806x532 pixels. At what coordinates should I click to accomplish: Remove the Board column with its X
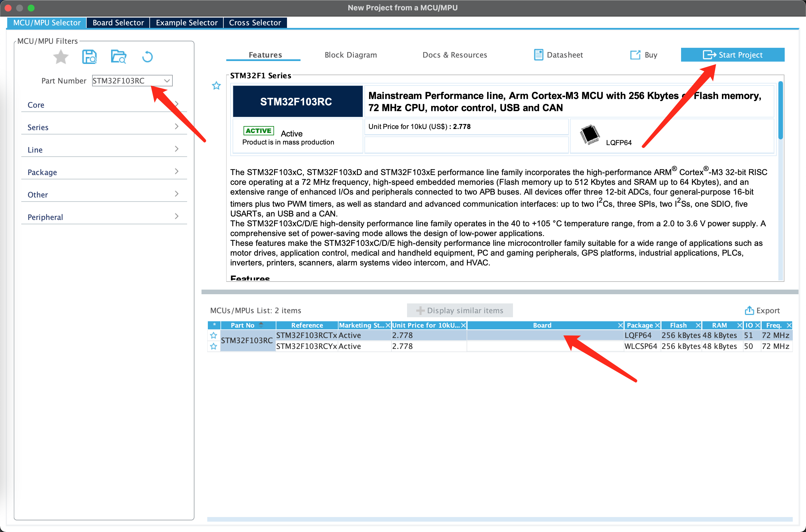click(x=620, y=325)
